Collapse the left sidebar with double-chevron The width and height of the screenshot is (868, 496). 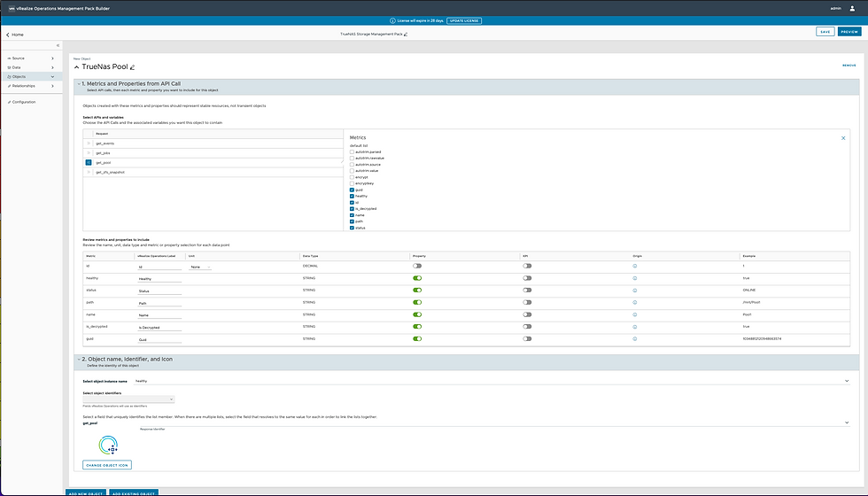tap(58, 45)
